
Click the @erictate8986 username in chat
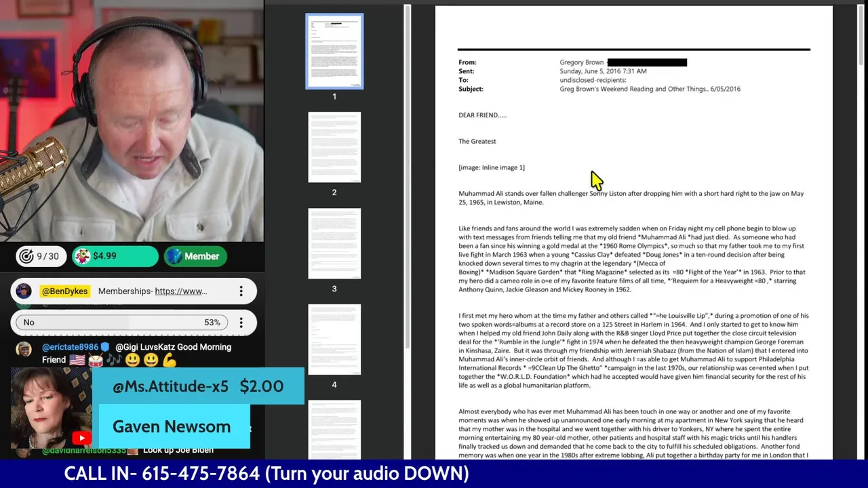70,347
